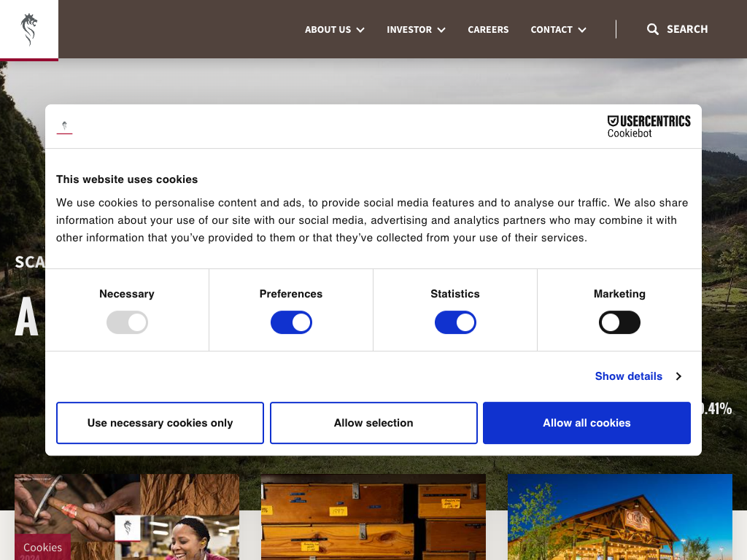This screenshot has width=747, height=560.
Task: Click the Show details arrow icon
Action: tap(678, 376)
